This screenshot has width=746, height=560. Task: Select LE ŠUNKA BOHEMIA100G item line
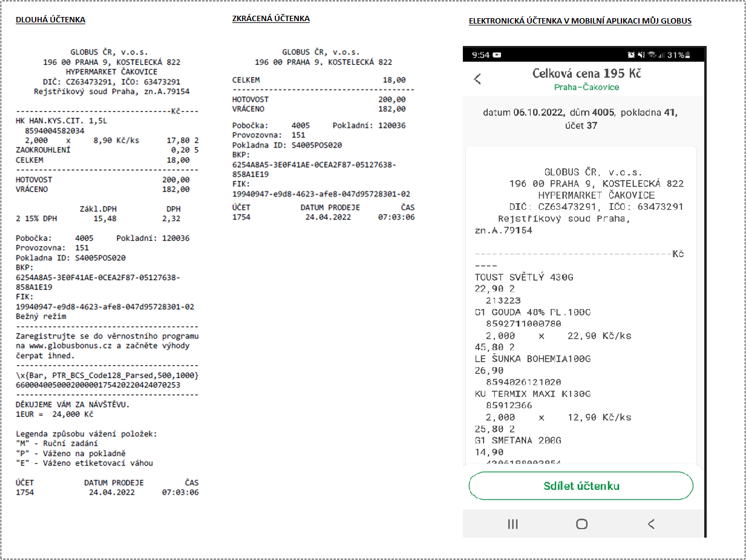pyautogui.click(x=532, y=359)
